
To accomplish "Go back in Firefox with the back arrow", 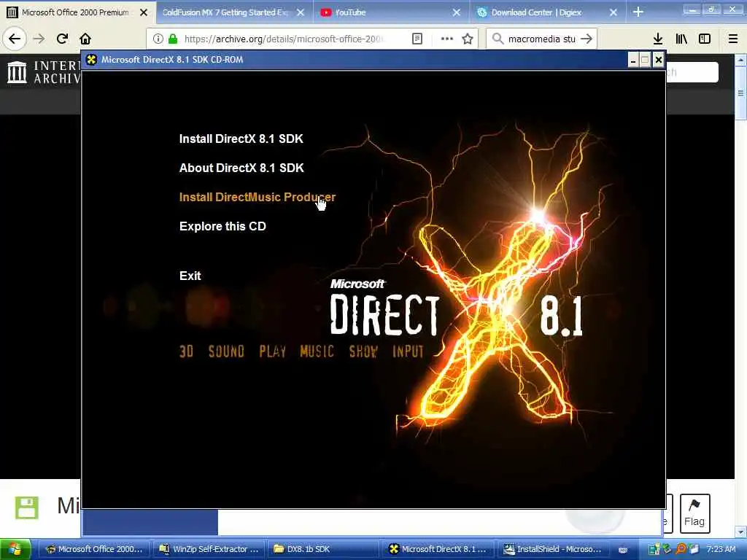I will (x=15, y=39).
